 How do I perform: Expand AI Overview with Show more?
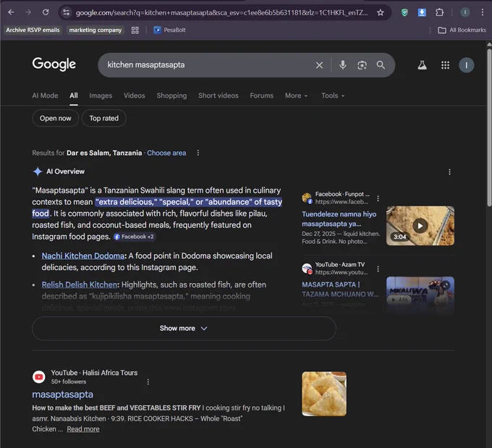click(184, 329)
